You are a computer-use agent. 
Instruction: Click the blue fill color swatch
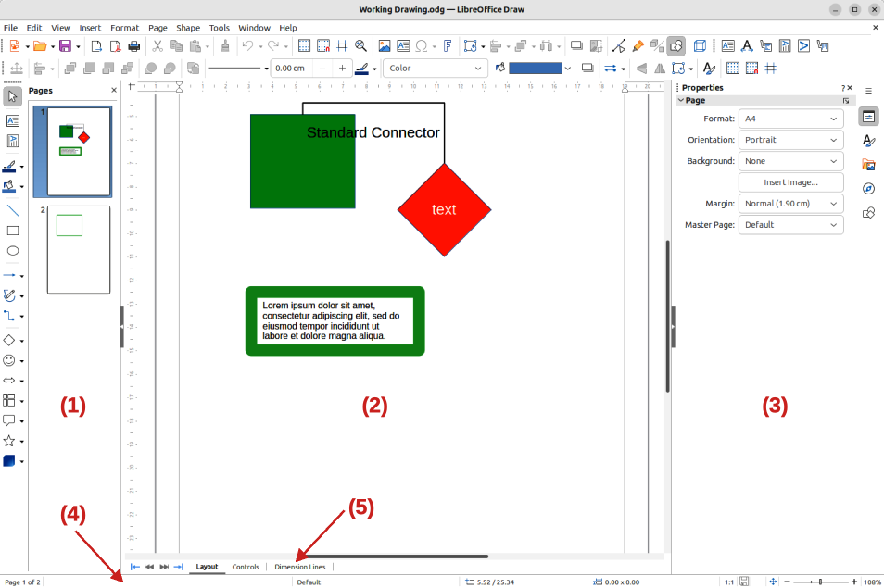[535, 69]
